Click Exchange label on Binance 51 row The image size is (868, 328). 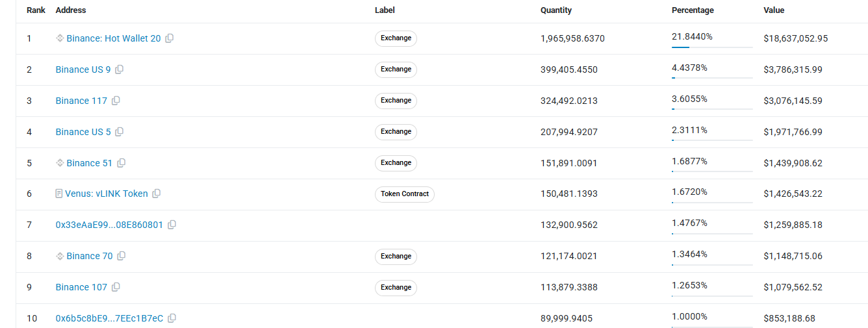(x=396, y=163)
